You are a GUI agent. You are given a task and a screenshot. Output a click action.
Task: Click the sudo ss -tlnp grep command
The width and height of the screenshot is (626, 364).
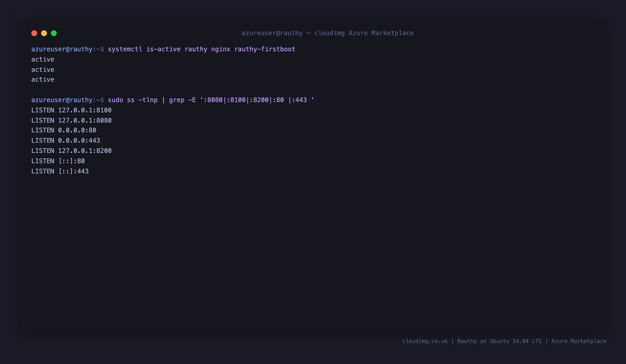click(211, 100)
